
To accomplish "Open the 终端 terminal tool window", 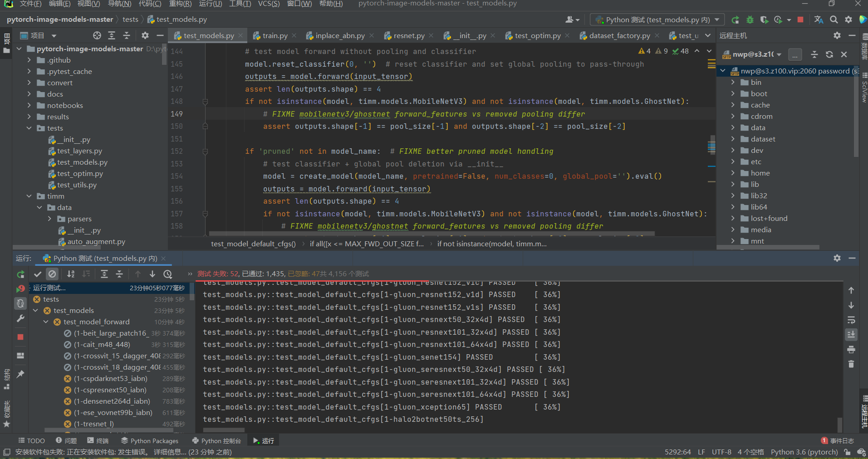I will tap(98, 441).
